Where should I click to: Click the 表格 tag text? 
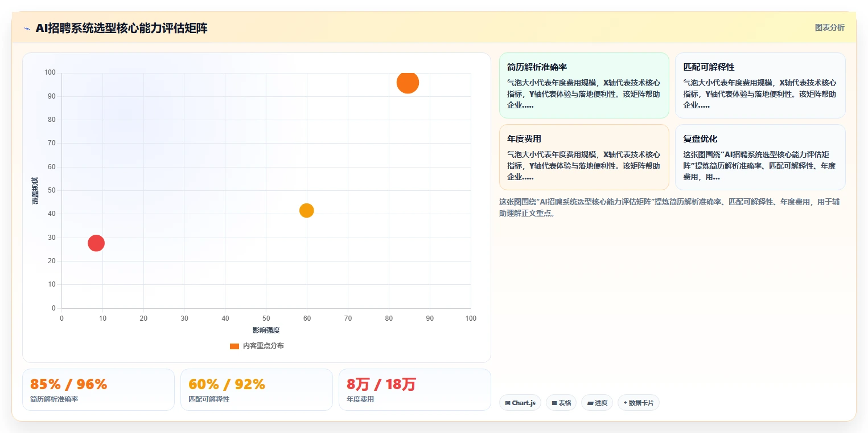coord(565,403)
